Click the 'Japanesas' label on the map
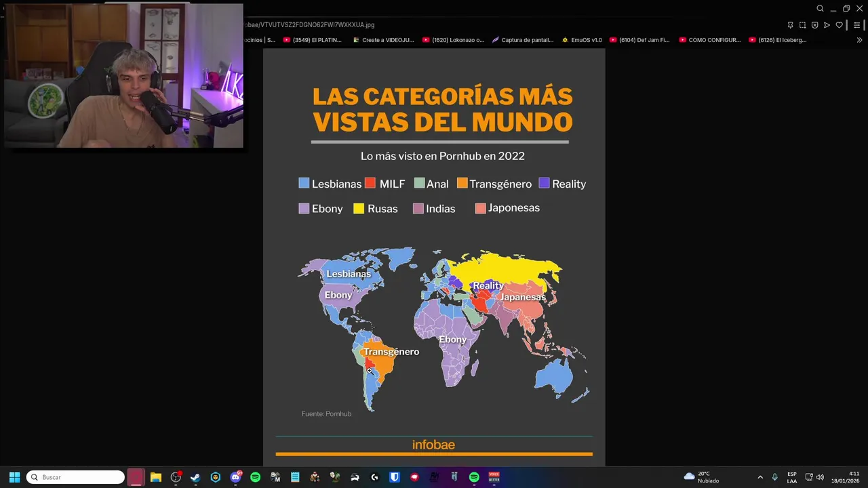The width and height of the screenshot is (868, 488). pos(523,297)
